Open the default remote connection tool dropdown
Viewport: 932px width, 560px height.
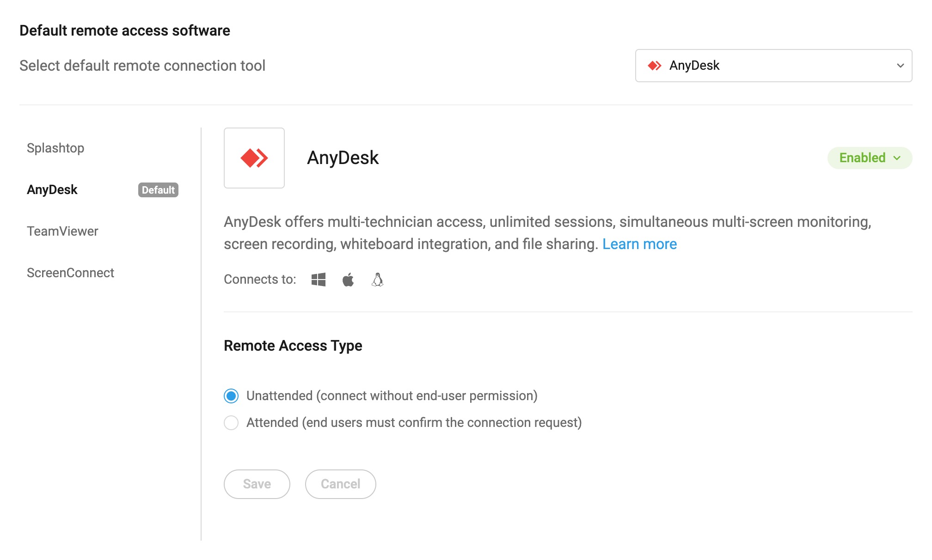pos(773,66)
